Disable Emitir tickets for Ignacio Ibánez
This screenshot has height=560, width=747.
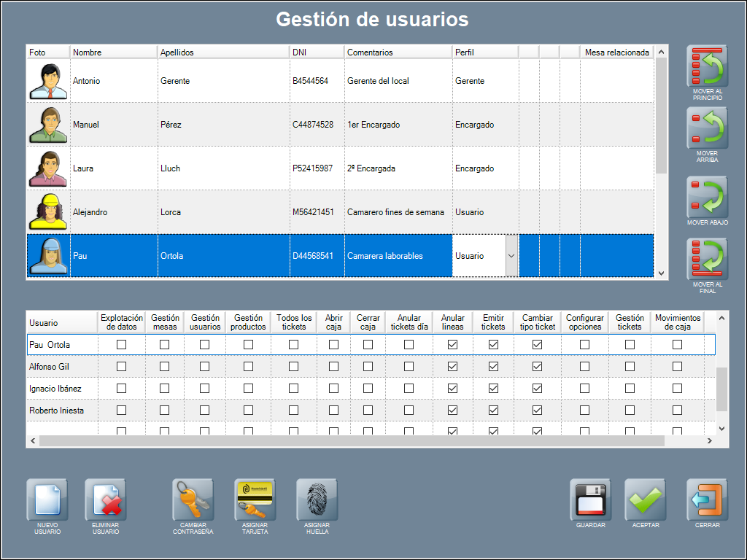point(493,388)
